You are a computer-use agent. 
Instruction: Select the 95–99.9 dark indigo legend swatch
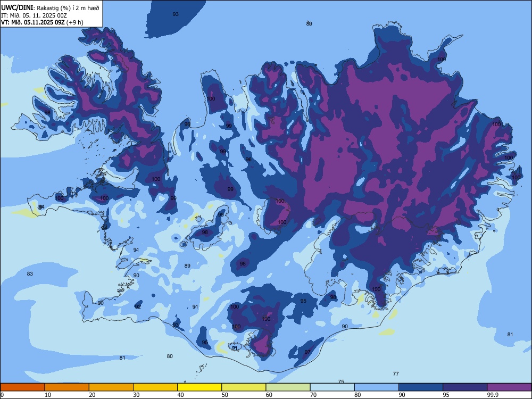coord(465,387)
